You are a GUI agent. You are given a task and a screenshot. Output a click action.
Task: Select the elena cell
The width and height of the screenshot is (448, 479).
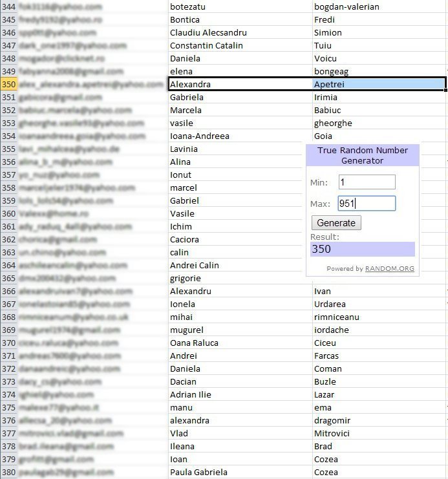pyautogui.click(x=240, y=72)
